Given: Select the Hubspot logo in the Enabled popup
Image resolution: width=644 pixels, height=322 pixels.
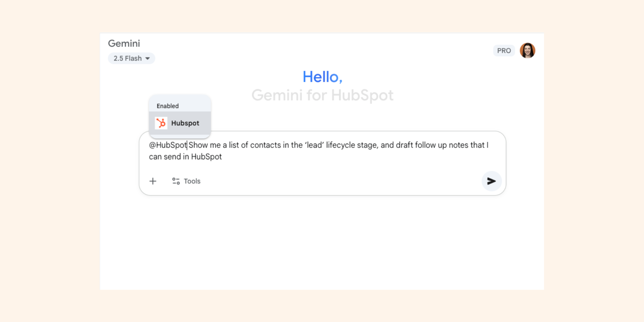Looking at the screenshot, I should point(161,123).
